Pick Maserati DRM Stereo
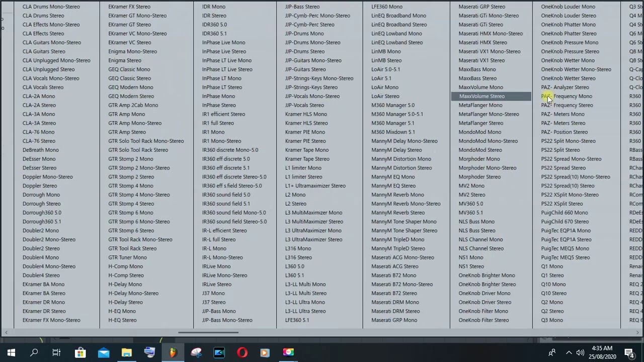Viewport: 644px width, 362px height. (x=395, y=311)
